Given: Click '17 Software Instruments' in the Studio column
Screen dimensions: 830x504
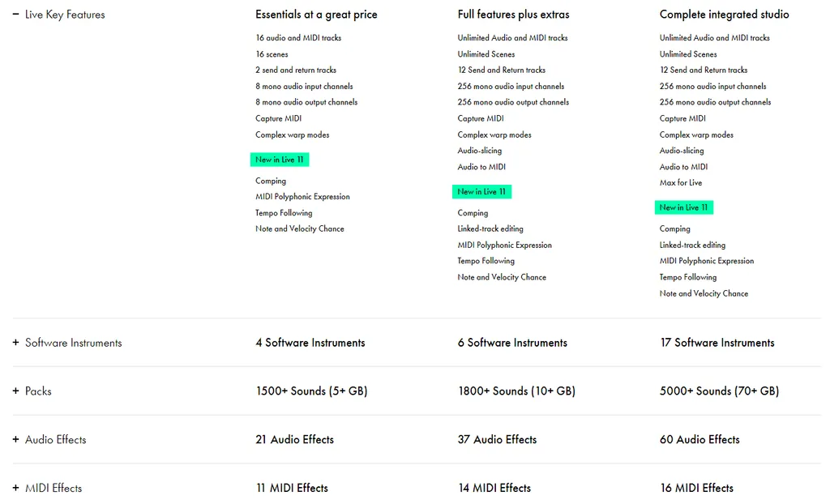Looking at the screenshot, I should point(717,343).
